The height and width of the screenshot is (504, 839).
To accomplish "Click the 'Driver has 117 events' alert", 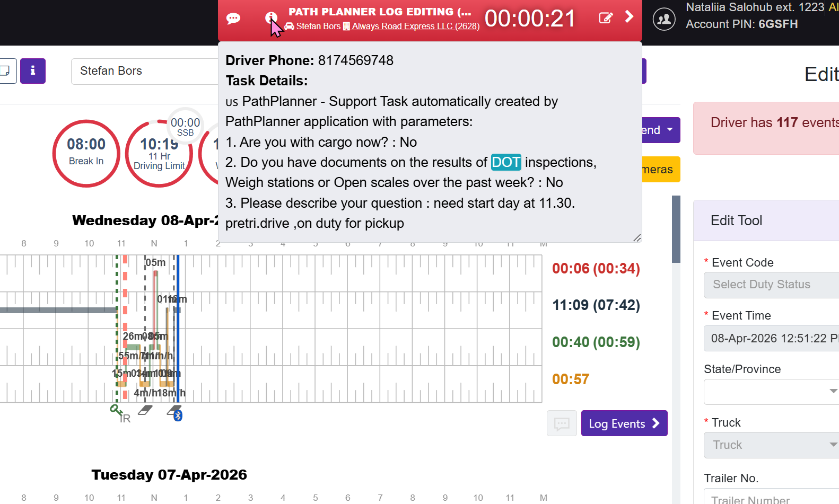I will tap(766, 128).
